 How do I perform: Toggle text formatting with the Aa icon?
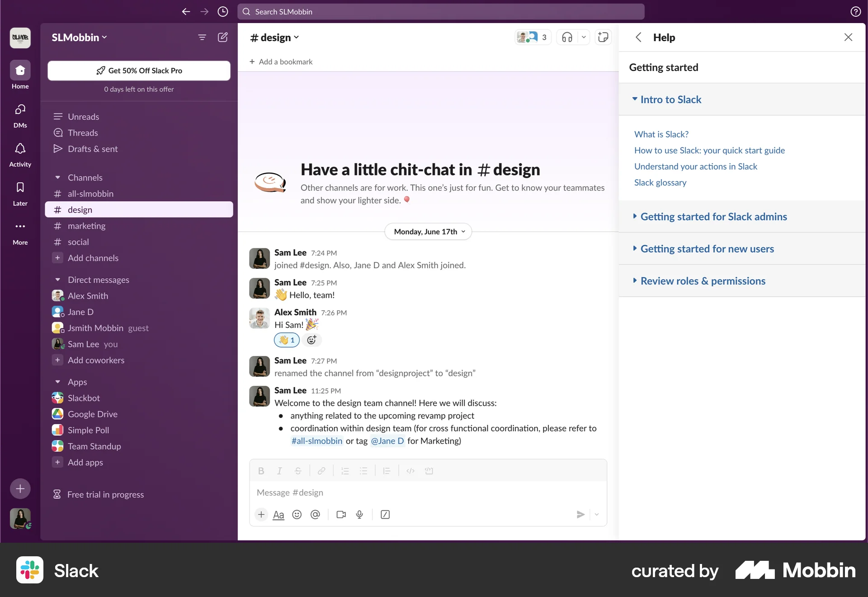[278, 515]
